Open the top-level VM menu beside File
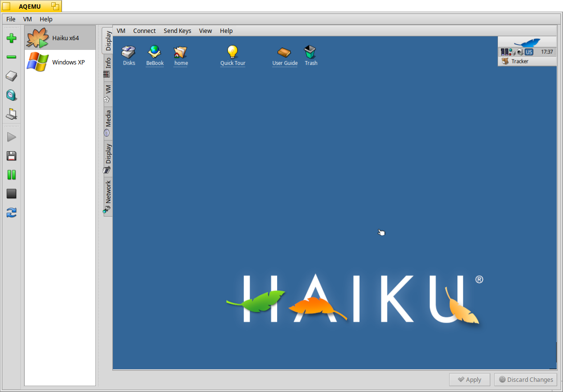Viewport: 563px width, 392px height. 28,19
